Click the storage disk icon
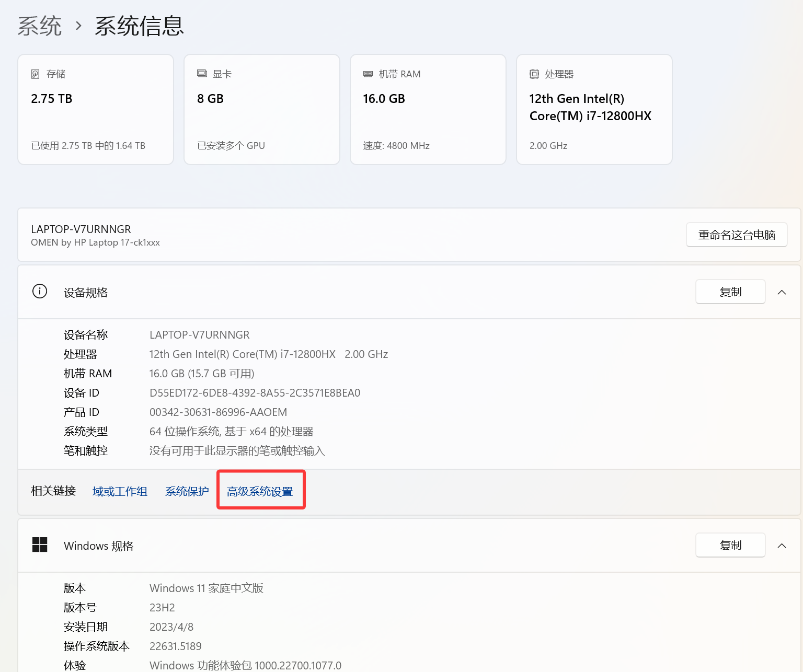The height and width of the screenshot is (672, 803). [36, 74]
